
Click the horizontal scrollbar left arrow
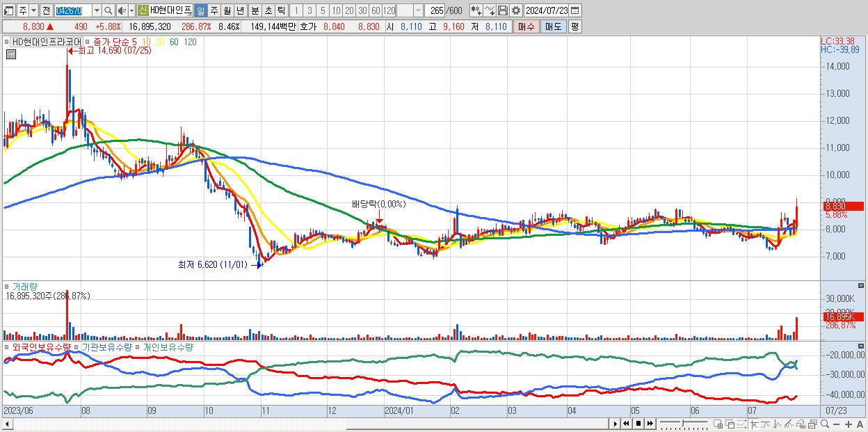7,424
